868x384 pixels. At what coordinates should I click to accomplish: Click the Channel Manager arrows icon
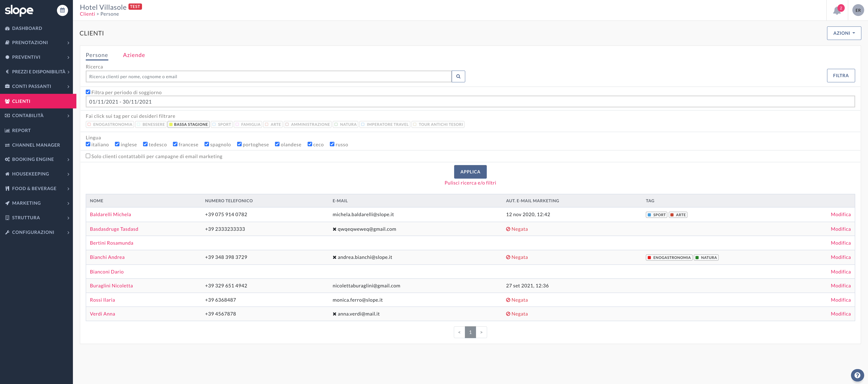[7, 145]
